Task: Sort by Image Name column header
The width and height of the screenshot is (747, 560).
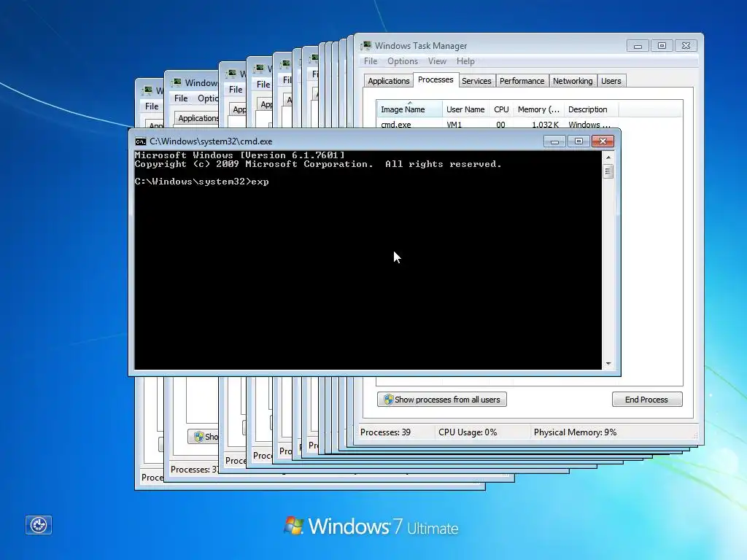Action: click(x=410, y=109)
